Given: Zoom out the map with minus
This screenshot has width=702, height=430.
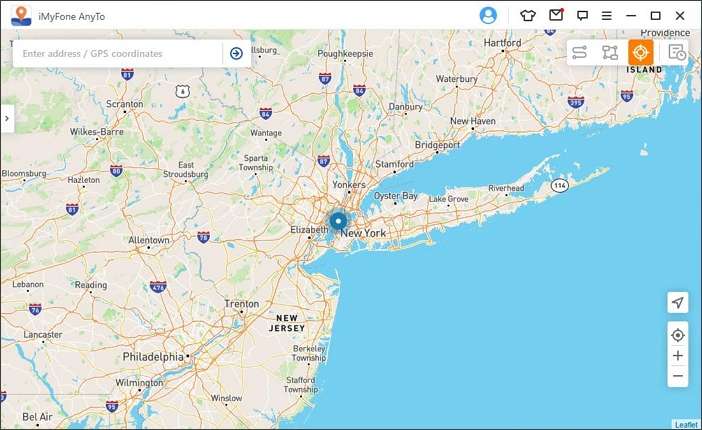Looking at the screenshot, I should point(678,376).
